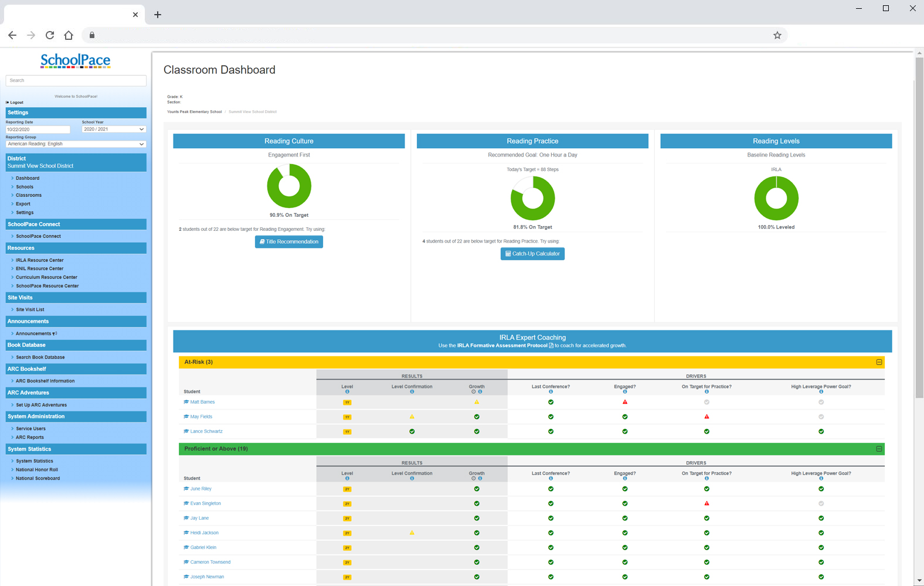The image size is (924, 586).
Task: Open Dashboard in District menu
Action: pos(28,178)
